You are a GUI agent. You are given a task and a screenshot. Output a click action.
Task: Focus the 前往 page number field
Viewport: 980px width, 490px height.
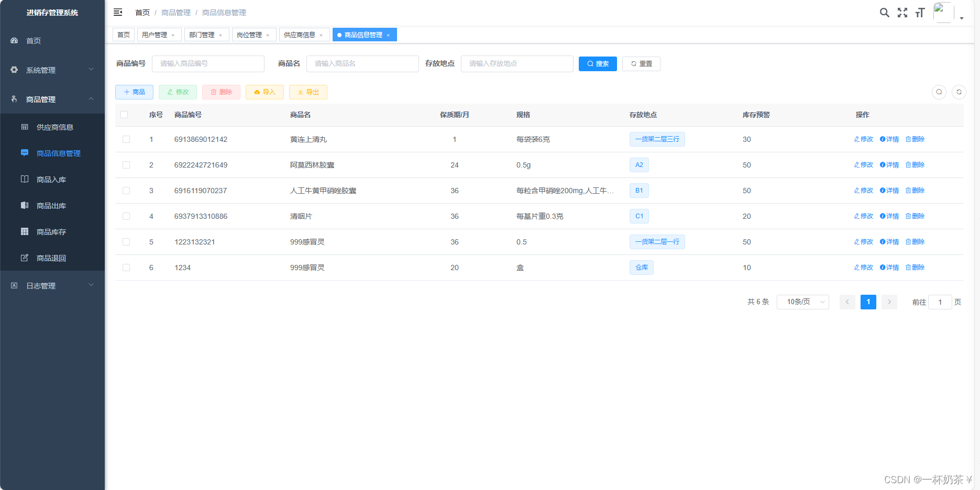point(940,302)
